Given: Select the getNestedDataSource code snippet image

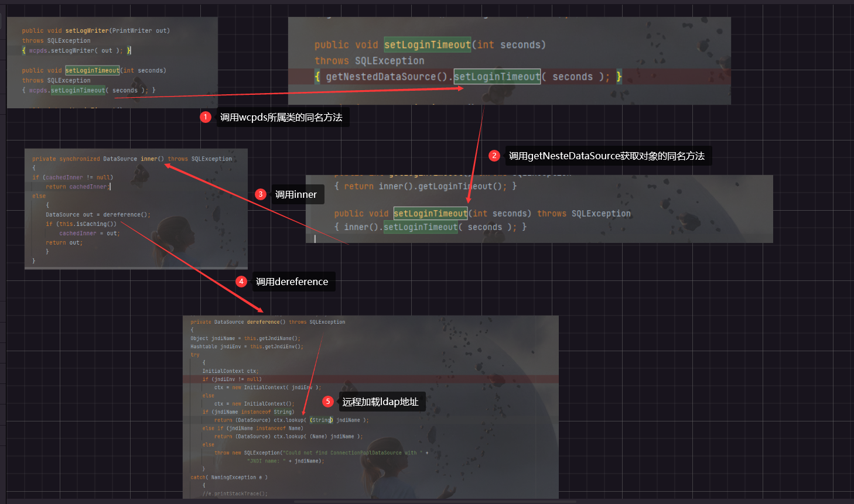Looking at the screenshot, I should pos(510,61).
